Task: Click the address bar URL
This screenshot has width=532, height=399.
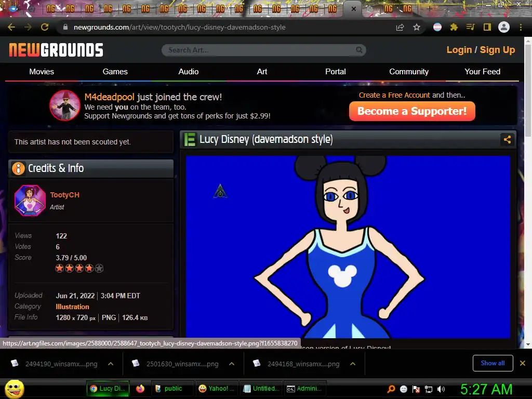Action: 179,27
